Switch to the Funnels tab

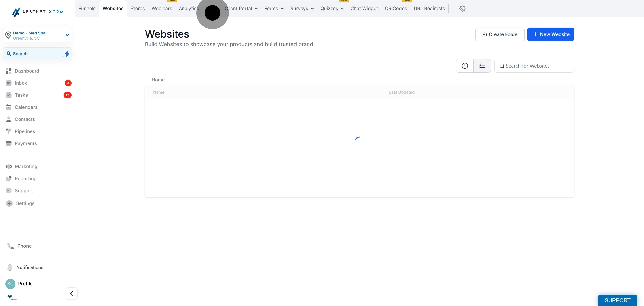click(x=87, y=8)
